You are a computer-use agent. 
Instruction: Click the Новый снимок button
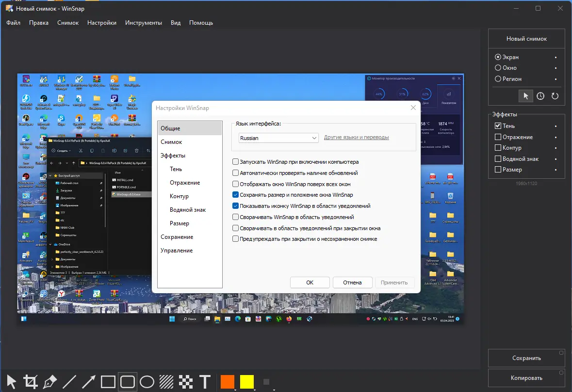click(526, 39)
